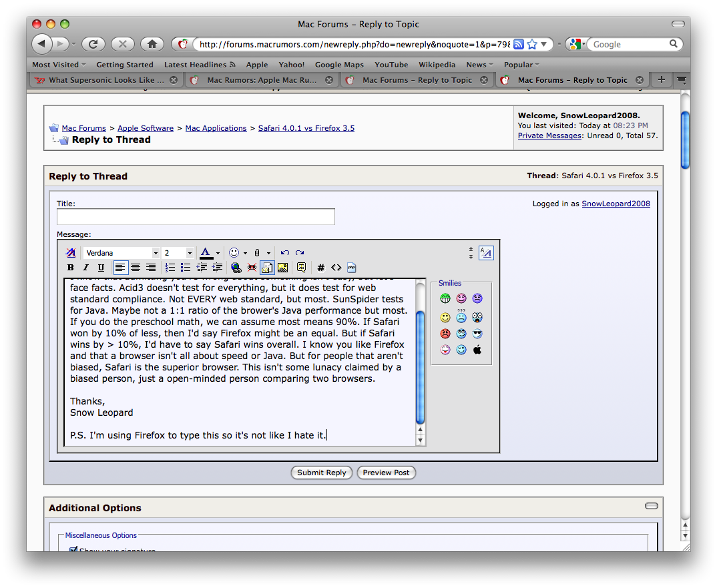Open the Apple Software breadcrumb link

146,128
